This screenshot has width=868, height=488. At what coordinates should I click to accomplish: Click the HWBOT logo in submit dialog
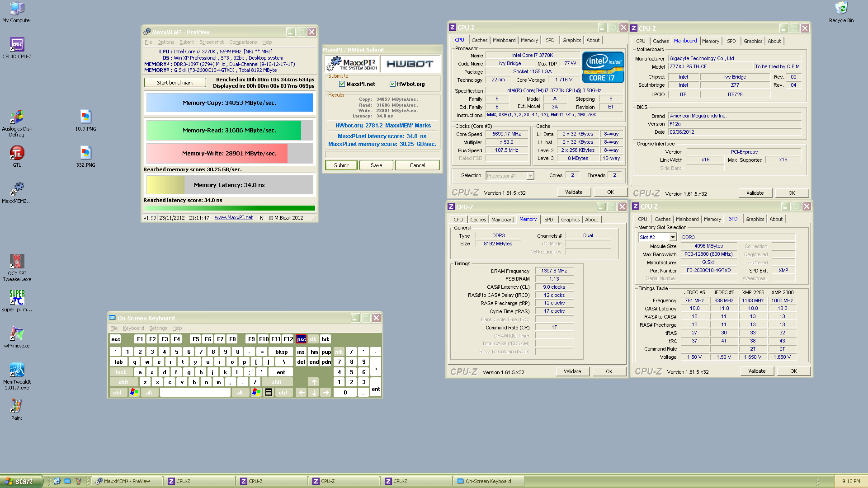coord(410,64)
